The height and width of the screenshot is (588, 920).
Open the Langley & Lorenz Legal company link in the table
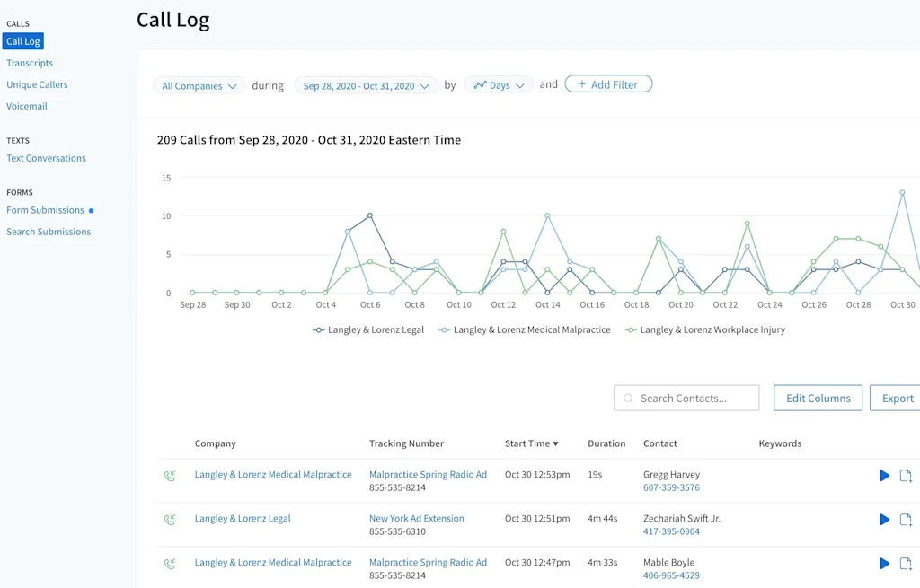click(243, 519)
